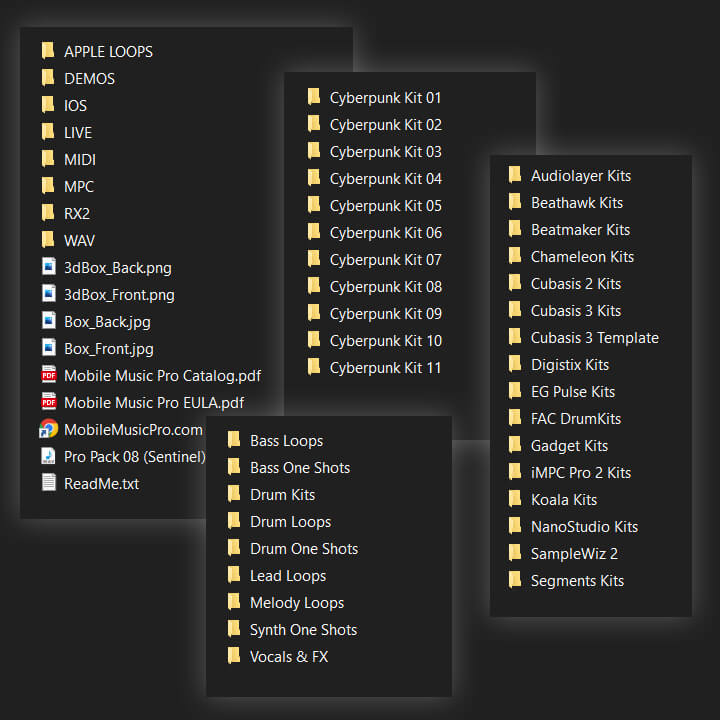This screenshot has height=720, width=720.
Task: Click FAC DrumKits folder icon
Action: (x=515, y=418)
